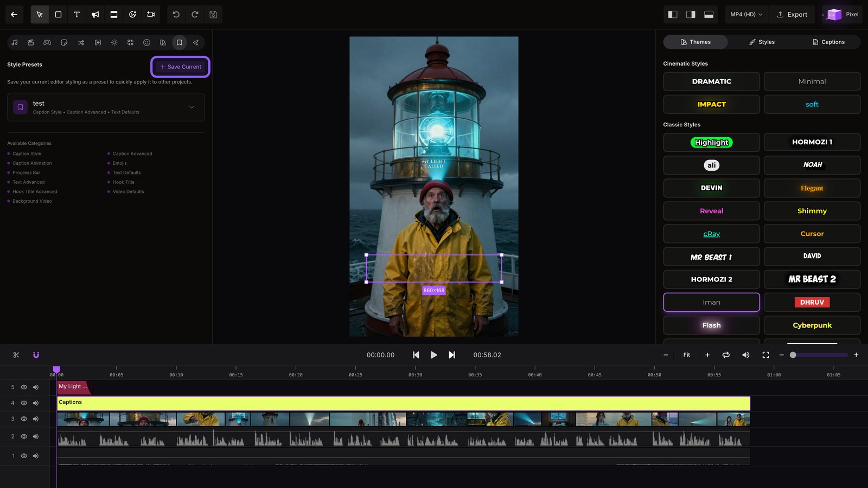The image size is (868, 488).
Task: Hide track 5 with its eye icon
Action: pos(24,387)
